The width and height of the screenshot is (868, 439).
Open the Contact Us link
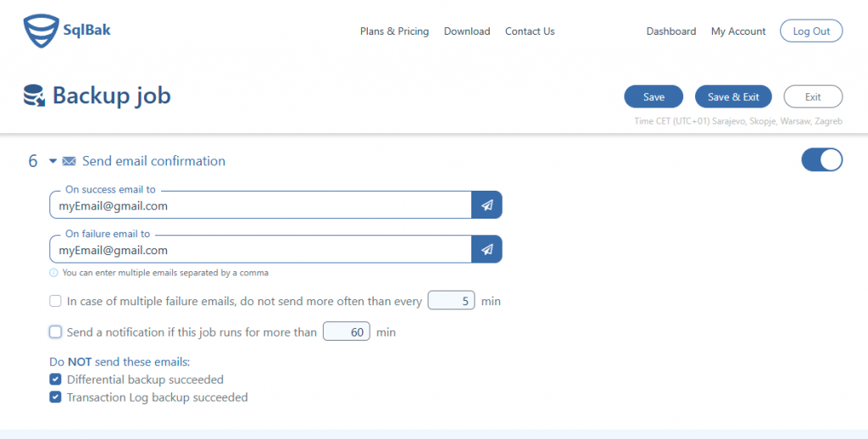pos(530,31)
